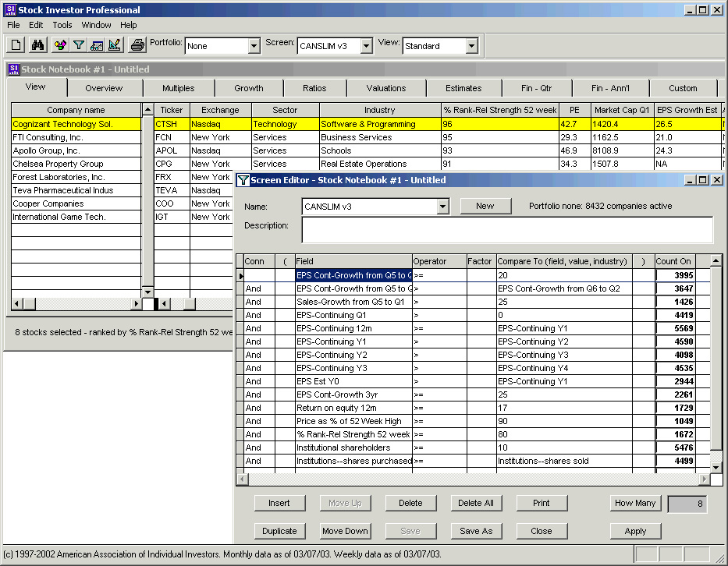Click the chart window toolbar icon
The width and height of the screenshot is (728, 566).
click(98, 45)
